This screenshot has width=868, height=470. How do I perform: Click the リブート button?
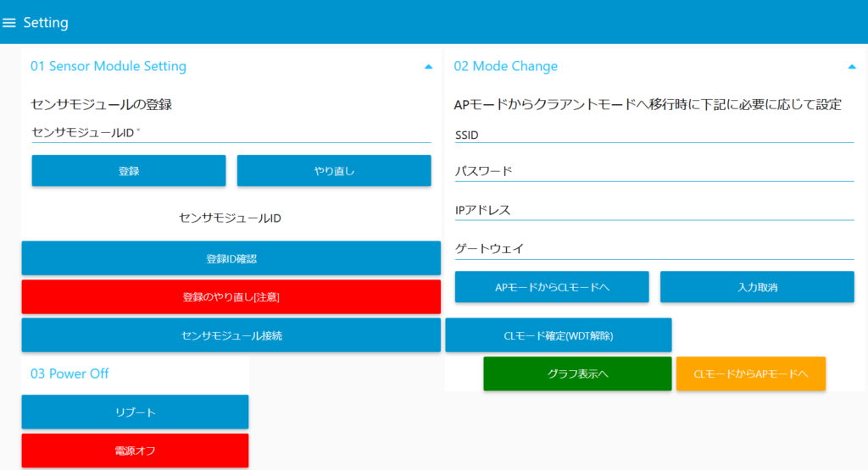coord(135,412)
